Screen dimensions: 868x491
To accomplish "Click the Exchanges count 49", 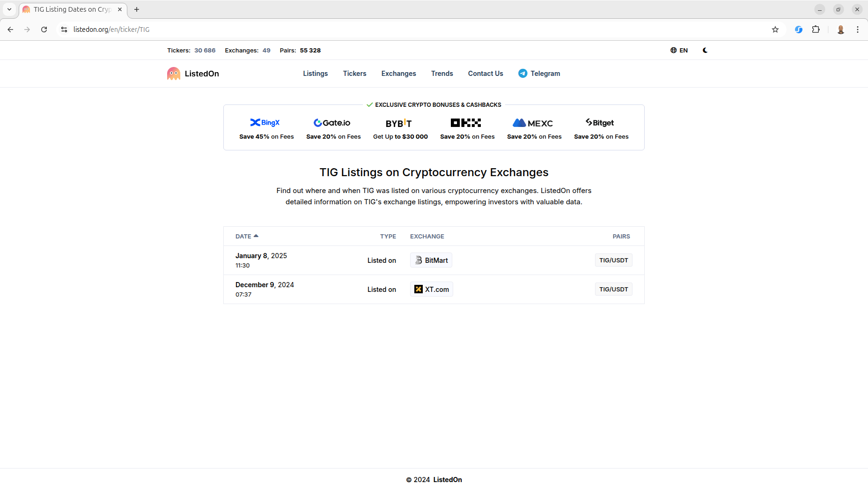I will [266, 51].
